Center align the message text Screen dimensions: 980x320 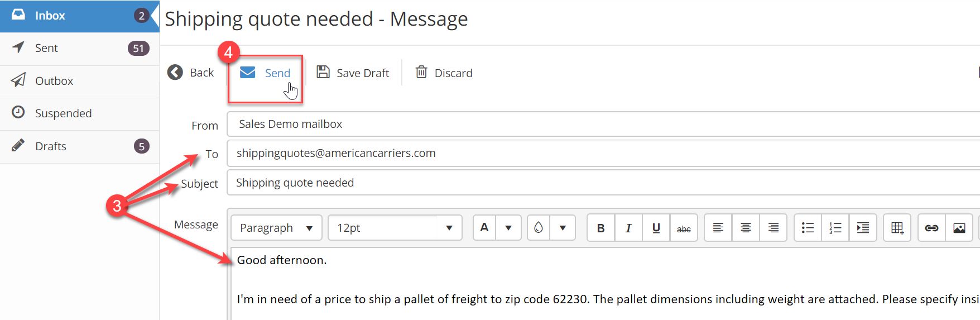tap(746, 228)
